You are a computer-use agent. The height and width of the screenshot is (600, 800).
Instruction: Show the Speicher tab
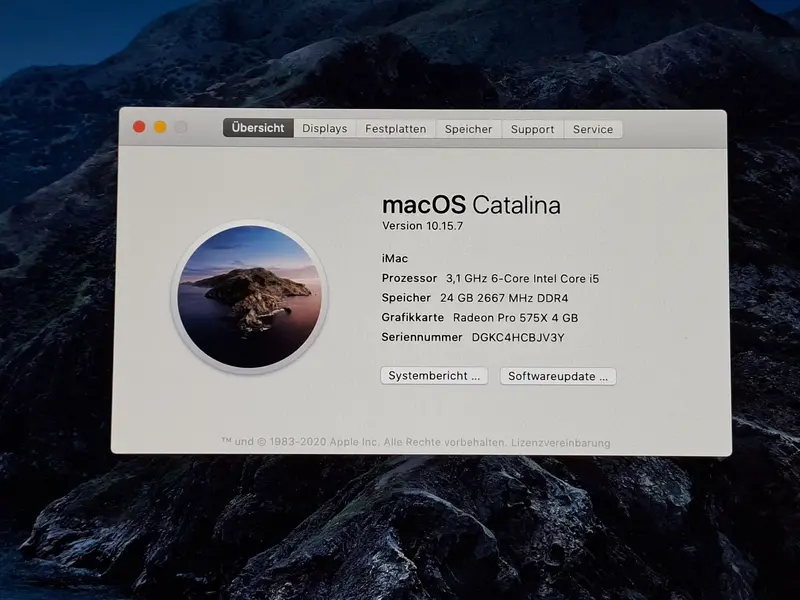(x=468, y=129)
